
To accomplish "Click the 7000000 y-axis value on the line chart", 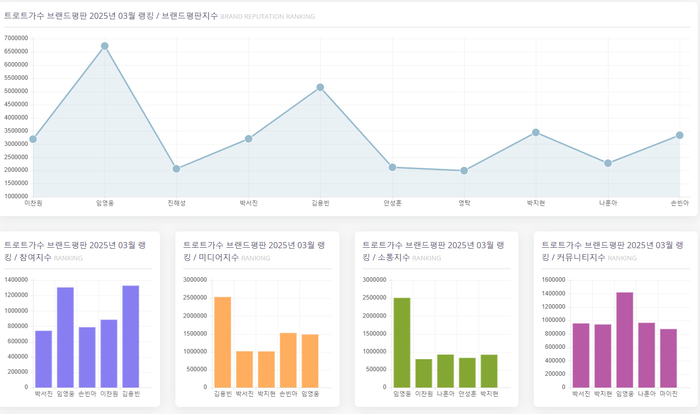I will pos(16,38).
